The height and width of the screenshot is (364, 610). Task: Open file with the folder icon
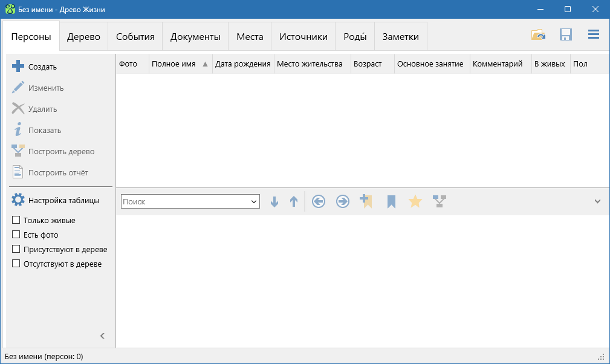point(539,34)
